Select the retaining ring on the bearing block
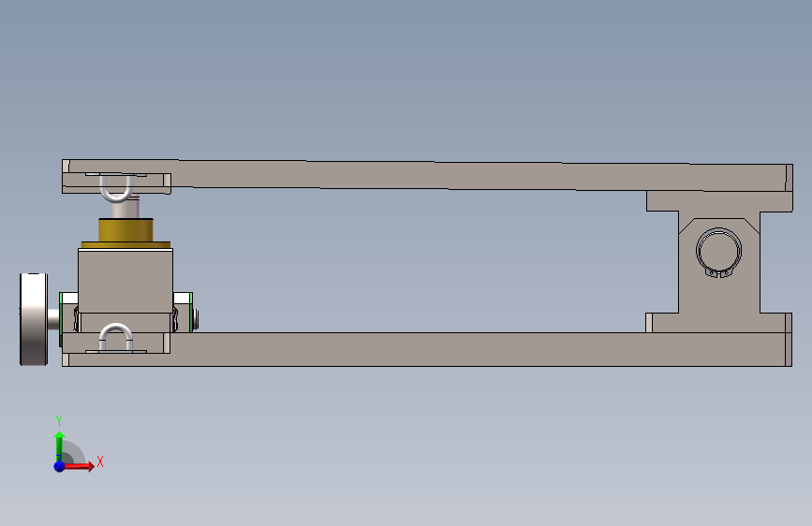812x526 pixels. tap(718, 253)
